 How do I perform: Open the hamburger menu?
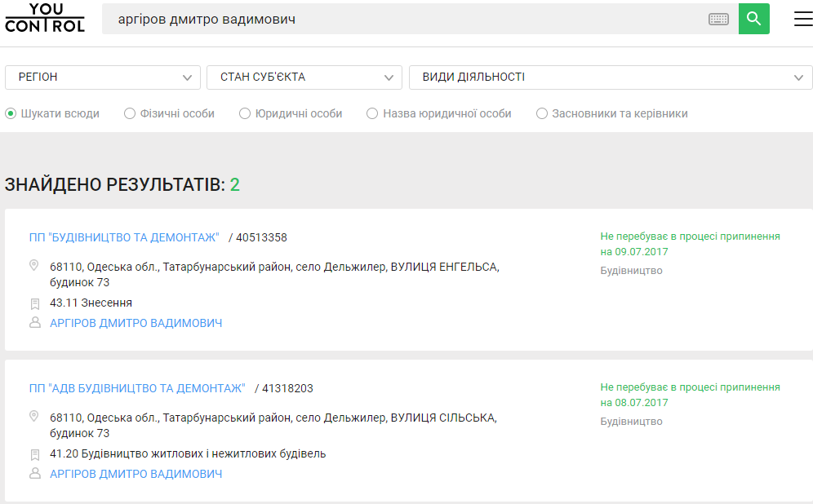click(802, 19)
